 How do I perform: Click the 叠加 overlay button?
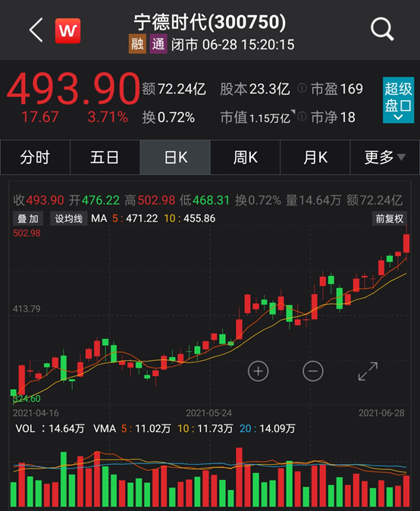(x=28, y=218)
